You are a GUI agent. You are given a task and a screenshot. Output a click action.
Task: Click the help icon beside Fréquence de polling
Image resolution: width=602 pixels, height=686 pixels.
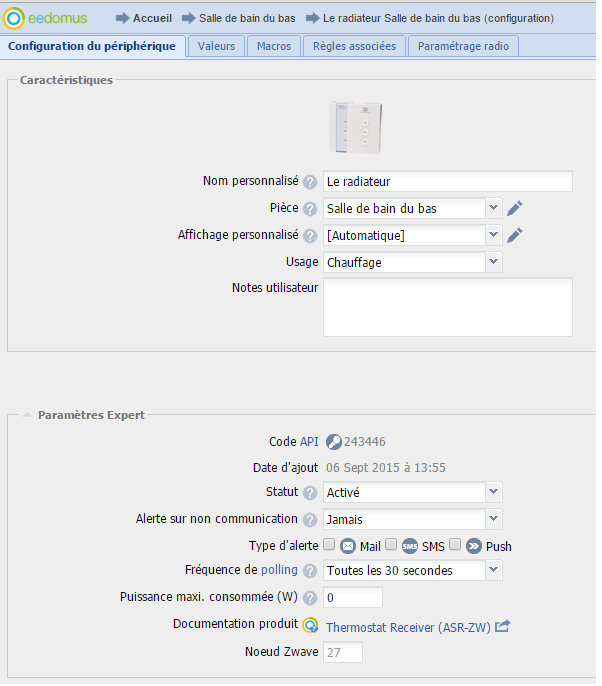tap(310, 571)
